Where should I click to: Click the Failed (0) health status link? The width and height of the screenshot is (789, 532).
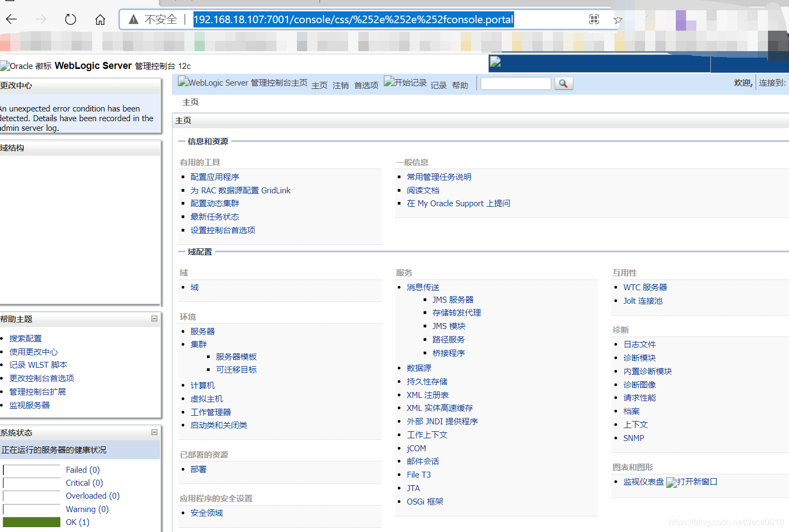83,470
